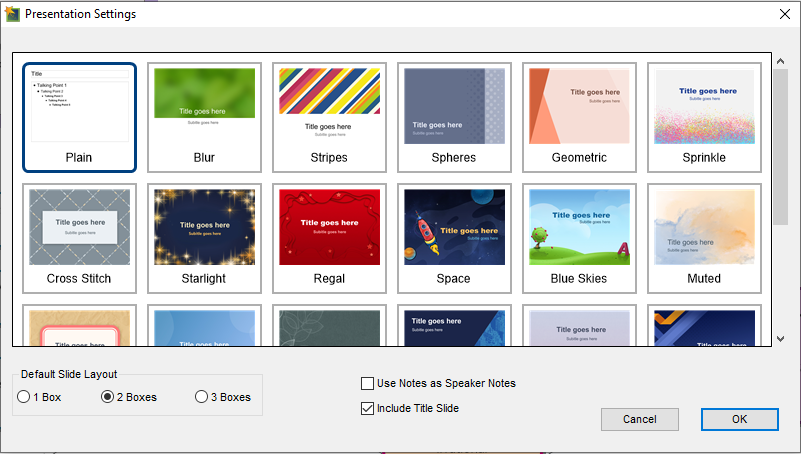Choose the Blur presentation theme
Image resolution: width=801 pixels, height=454 pixels.
point(204,117)
